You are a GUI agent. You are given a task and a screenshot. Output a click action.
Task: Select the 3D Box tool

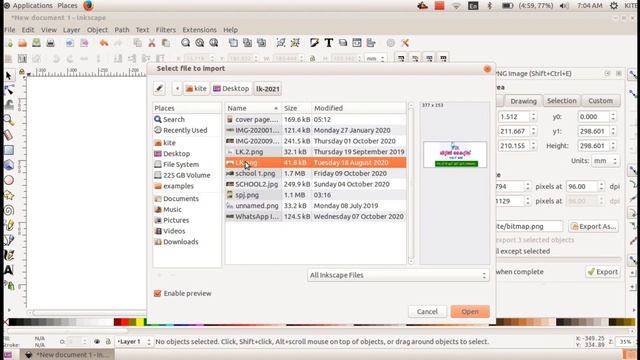point(9,165)
